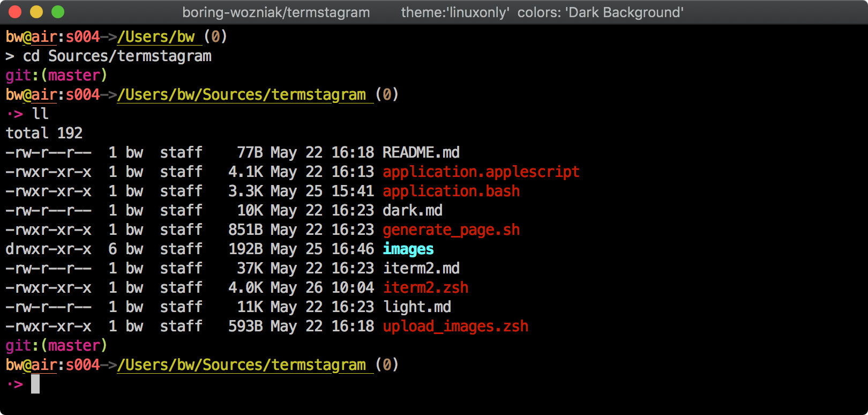Click the terminal cursor block at prompt

35,384
